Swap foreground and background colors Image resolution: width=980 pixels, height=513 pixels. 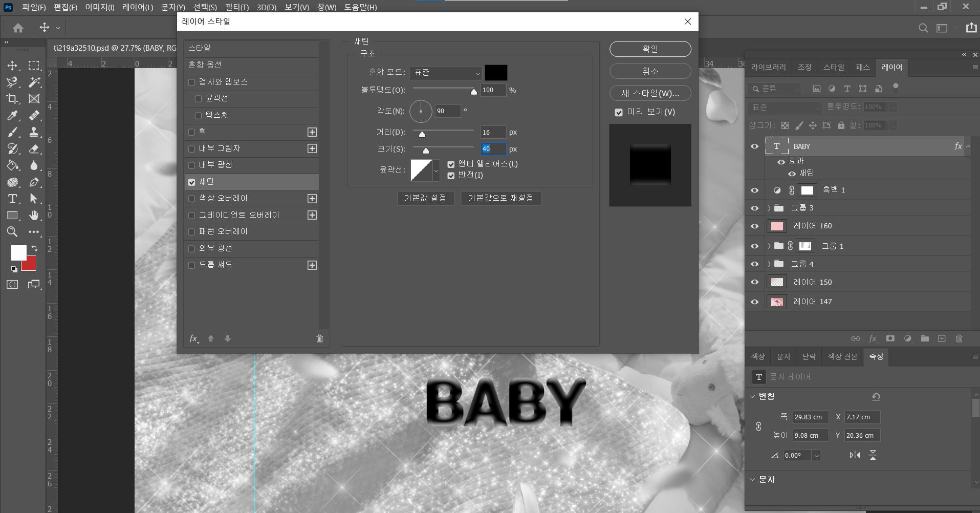coord(35,248)
